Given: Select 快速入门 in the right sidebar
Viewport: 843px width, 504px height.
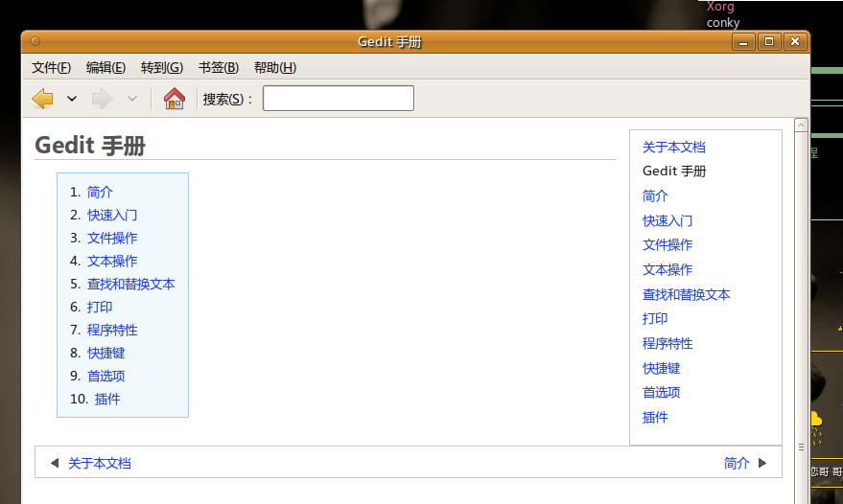Looking at the screenshot, I should (x=667, y=220).
